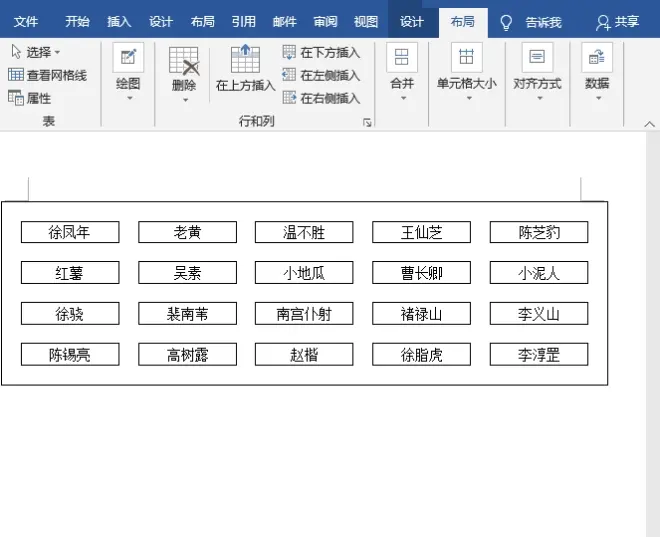Click the cell 红薯
Screen dimensions: 660x537
point(70,273)
